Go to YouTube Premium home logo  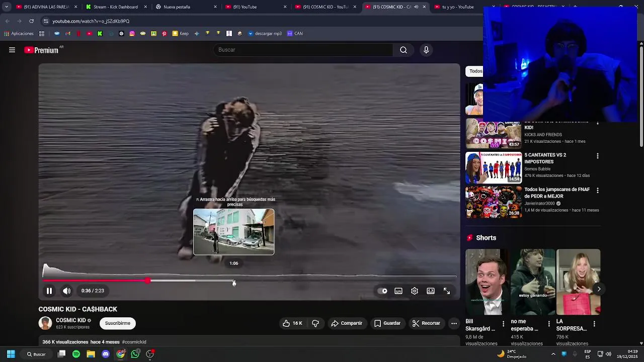pyautogui.click(x=42, y=50)
